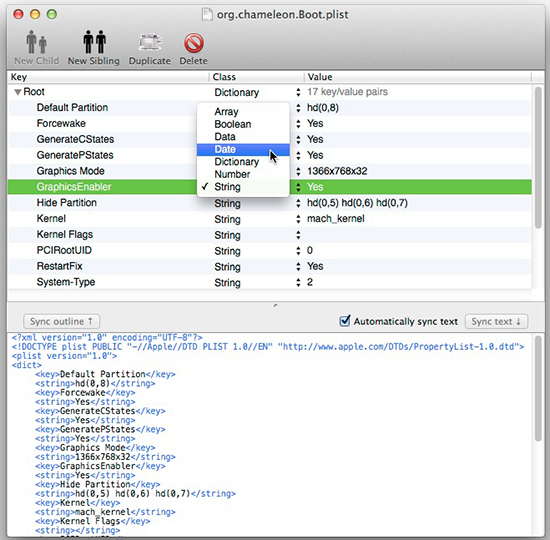Click the green zoom window button
The height and width of the screenshot is (540, 550).
coord(52,14)
